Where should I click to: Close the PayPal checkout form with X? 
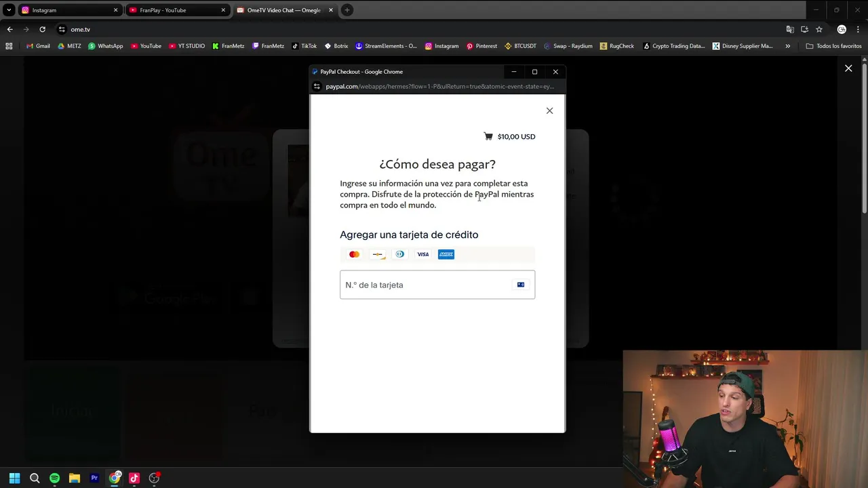point(549,110)
